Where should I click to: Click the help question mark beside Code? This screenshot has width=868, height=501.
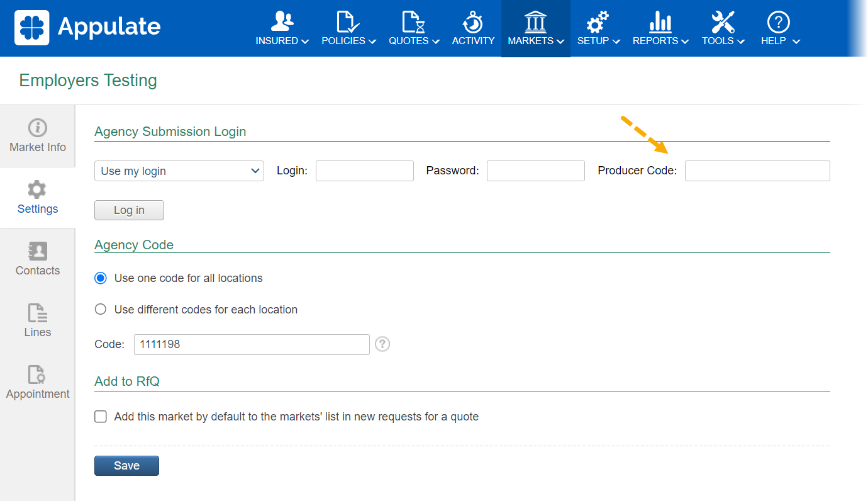(382, 344)
